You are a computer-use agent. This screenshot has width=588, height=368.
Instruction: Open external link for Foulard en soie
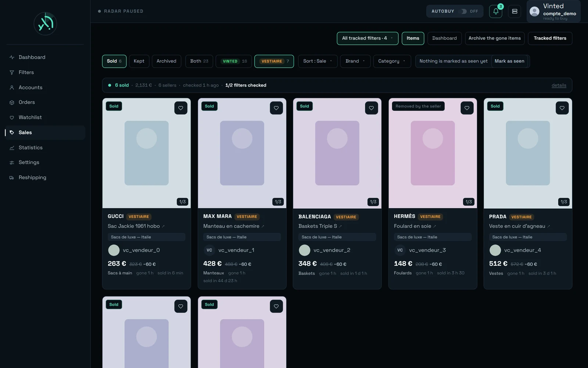pyautogui.click(x=434, y=226)
